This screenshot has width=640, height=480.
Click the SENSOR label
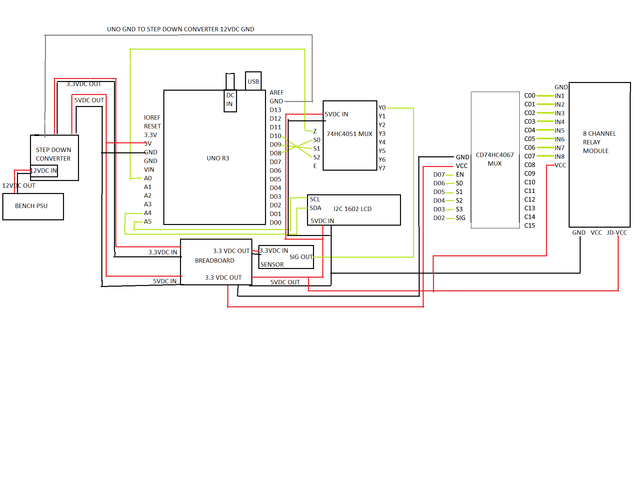(272, 264)
